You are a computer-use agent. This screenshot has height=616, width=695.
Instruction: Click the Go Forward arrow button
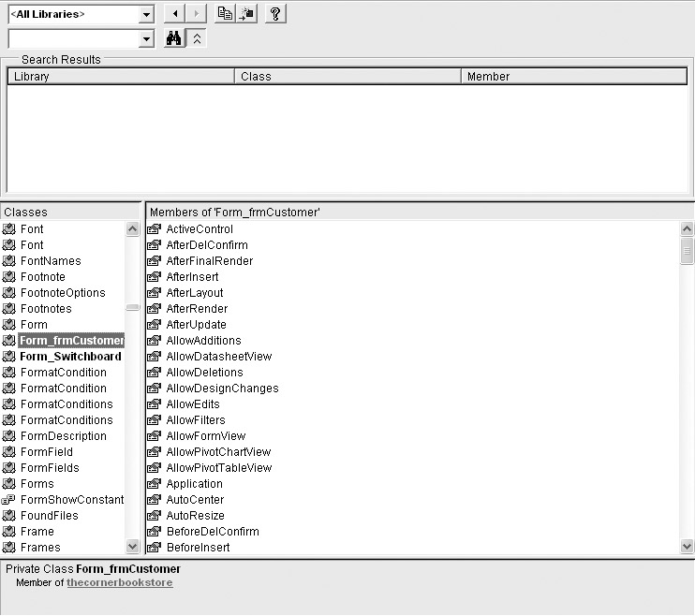(x=196, y=14)
